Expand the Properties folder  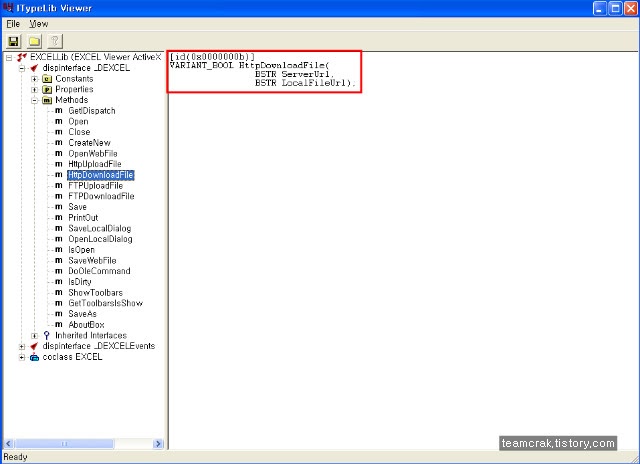coord(35,89)
